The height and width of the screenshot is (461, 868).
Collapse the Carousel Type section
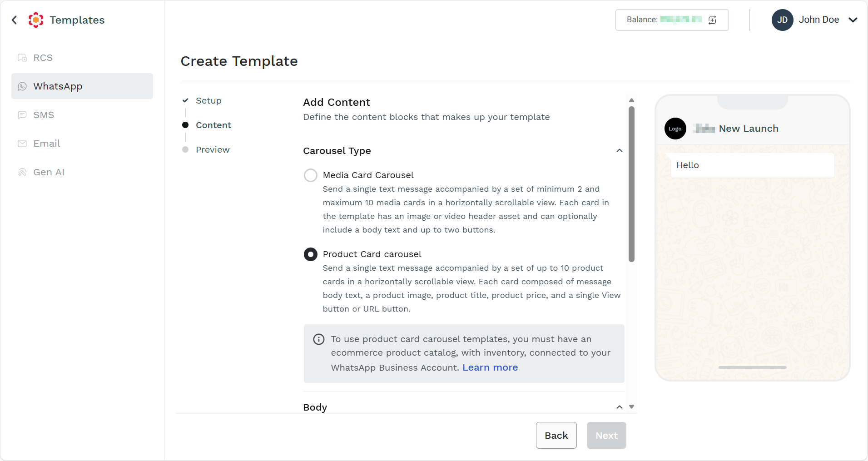pos(619,151)
